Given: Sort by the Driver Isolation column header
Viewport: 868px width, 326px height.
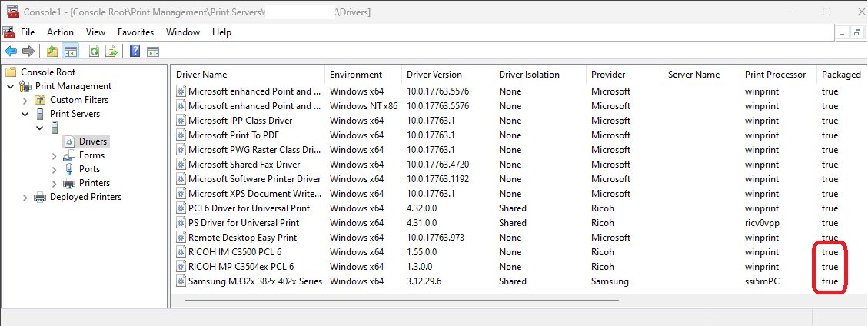Looking at the screenshot, I should [540, 74].
